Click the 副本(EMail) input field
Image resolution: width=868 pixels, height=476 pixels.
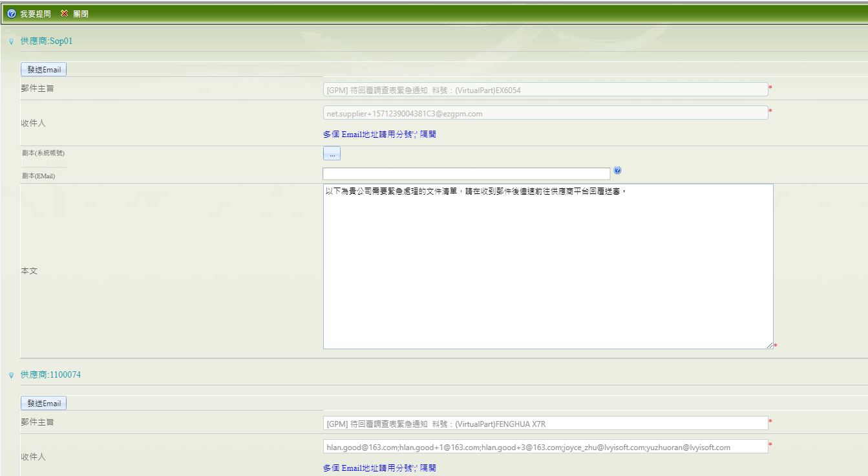pyautogui.click(x=467, y=174)
